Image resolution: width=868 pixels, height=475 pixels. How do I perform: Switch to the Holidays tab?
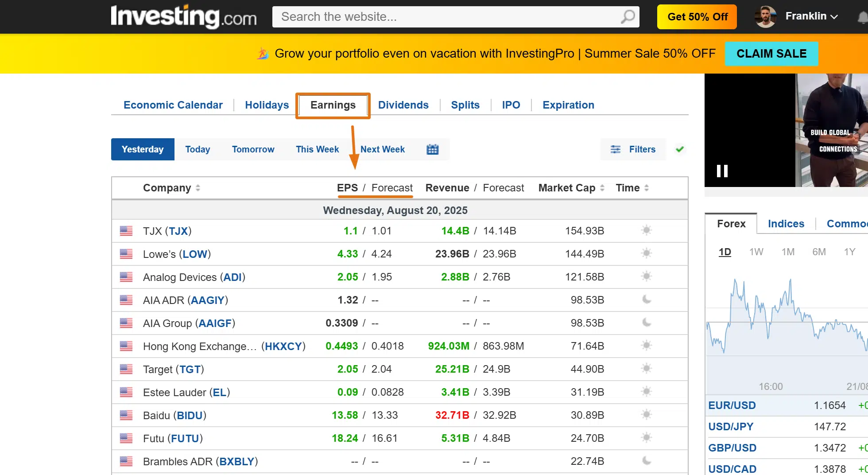click(267, 105)
